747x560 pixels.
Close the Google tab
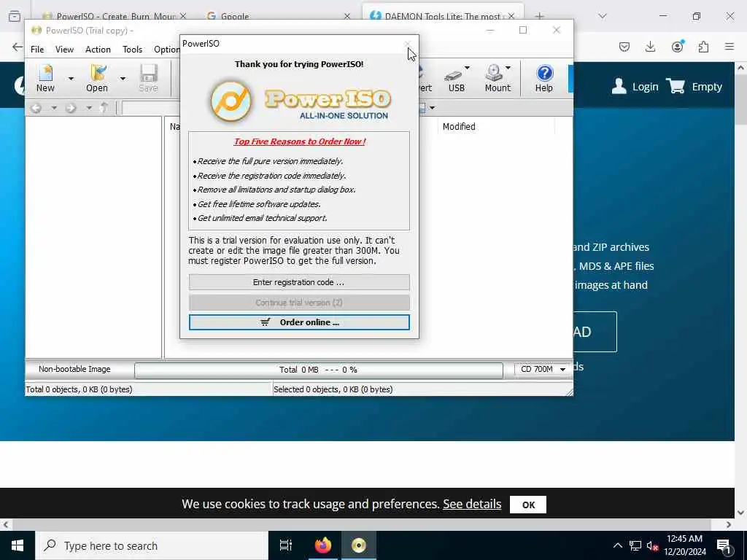[x=347, y=16]
